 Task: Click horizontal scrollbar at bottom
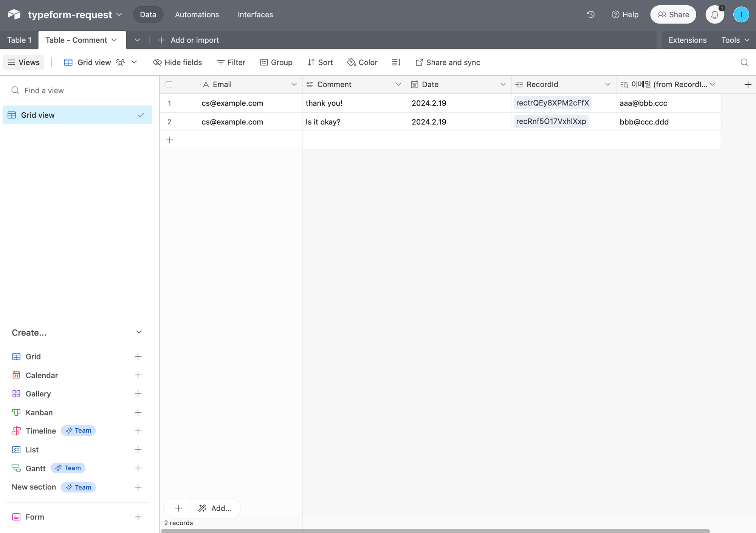435,531
